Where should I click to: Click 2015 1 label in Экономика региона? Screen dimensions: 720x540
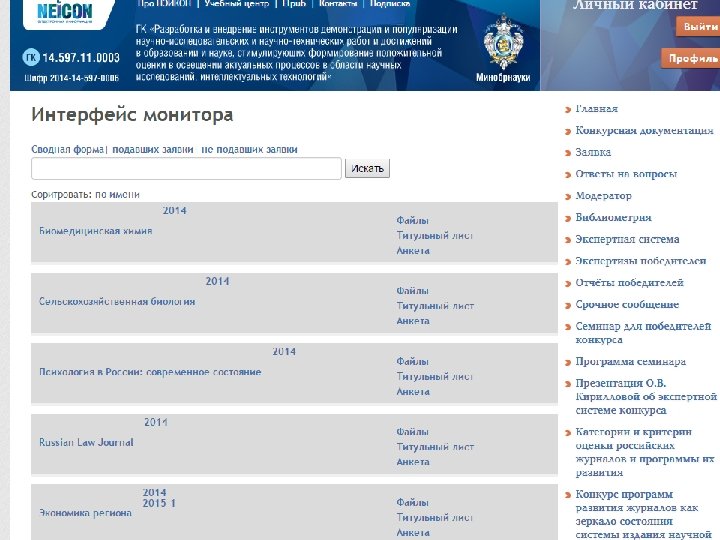pyautogui.click(x=159, y=503)
